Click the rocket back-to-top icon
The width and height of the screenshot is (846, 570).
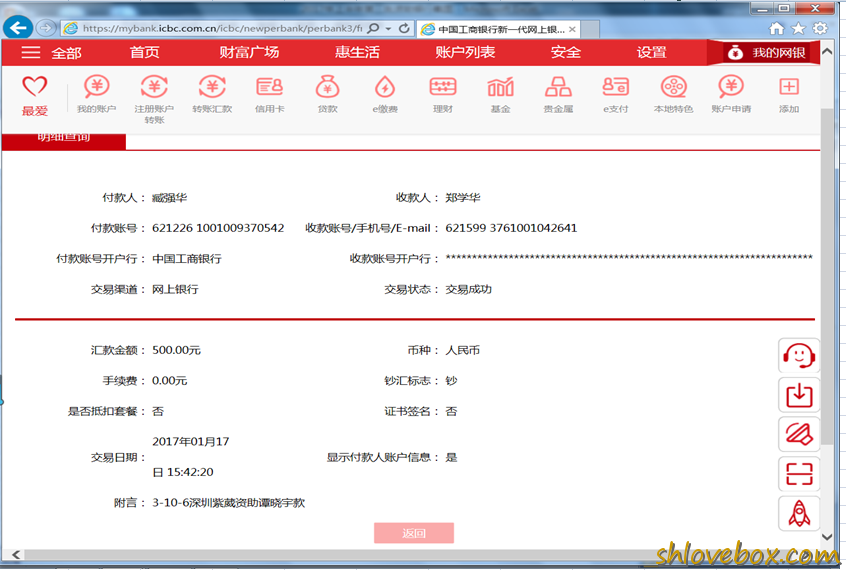pyautogui.click(x=799, y=513)
